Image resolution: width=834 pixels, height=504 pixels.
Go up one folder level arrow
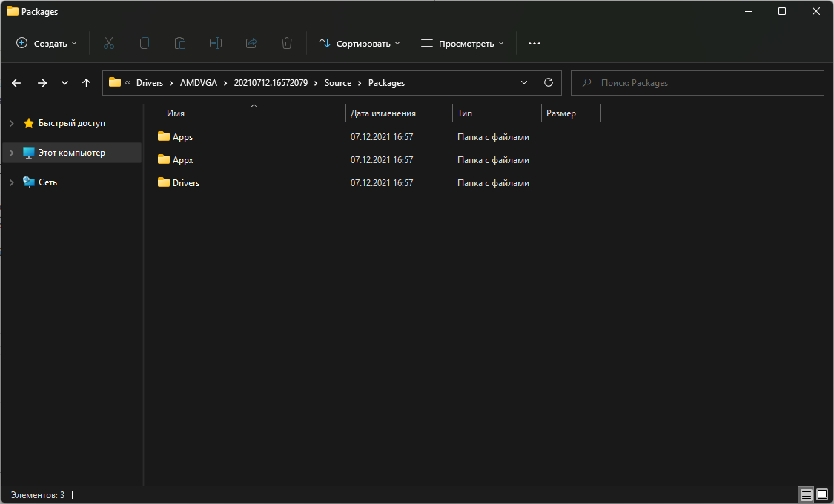[x=86, y=83]
